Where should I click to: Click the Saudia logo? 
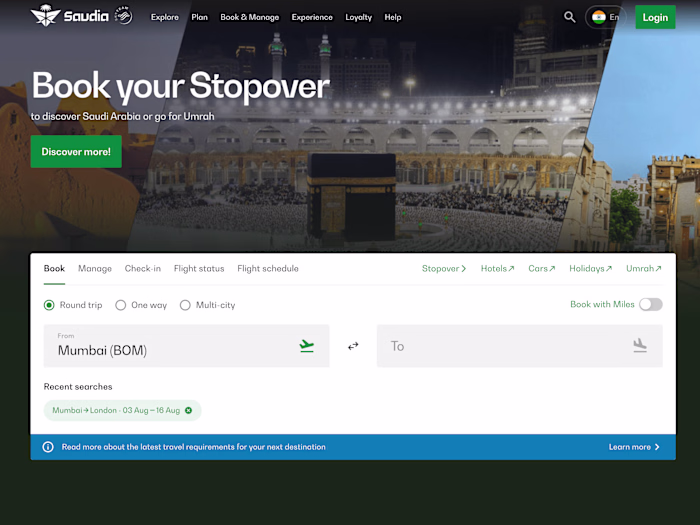point(70,16)
